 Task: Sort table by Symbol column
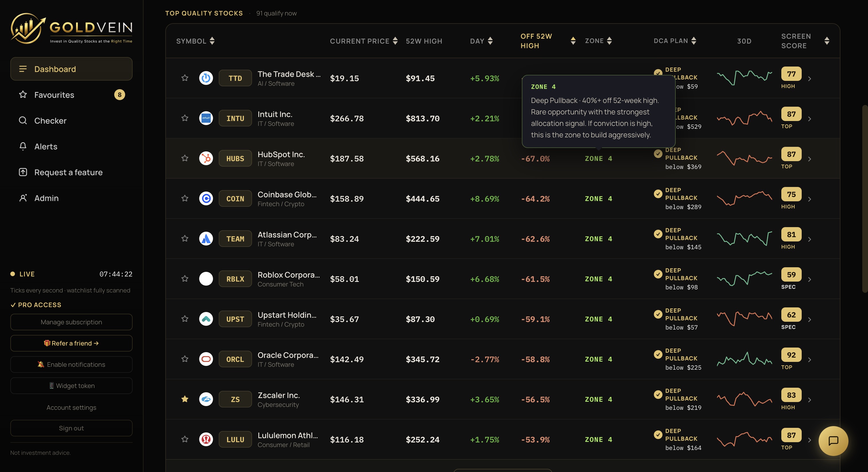(x=195, y=41)
